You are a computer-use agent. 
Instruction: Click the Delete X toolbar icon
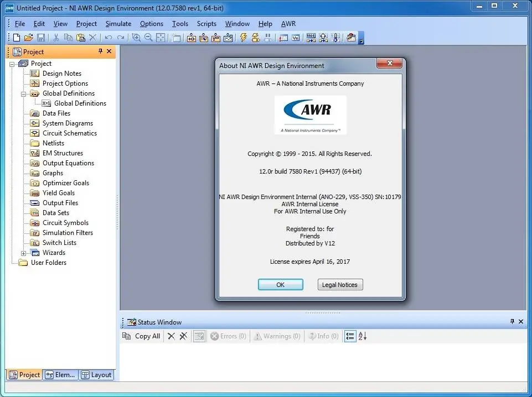click(92, 38)
